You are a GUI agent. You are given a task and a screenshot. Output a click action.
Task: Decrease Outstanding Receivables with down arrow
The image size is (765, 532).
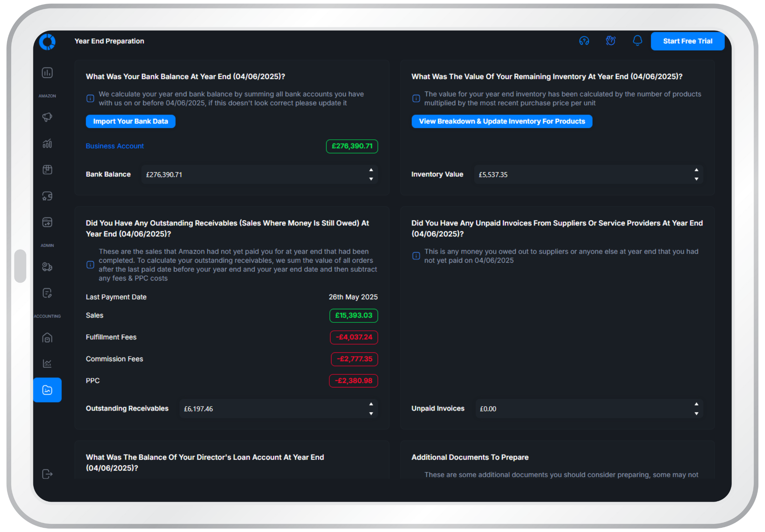[371, 414]
